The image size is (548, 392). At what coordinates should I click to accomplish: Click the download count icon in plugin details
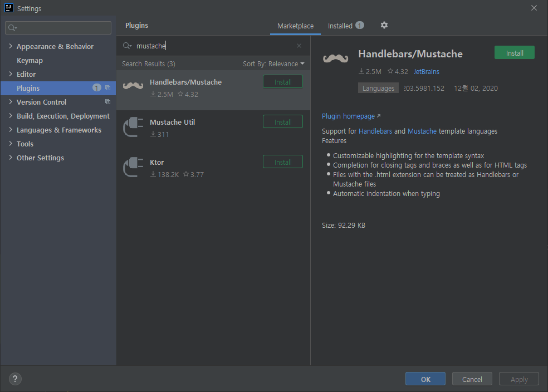point(361,71)
